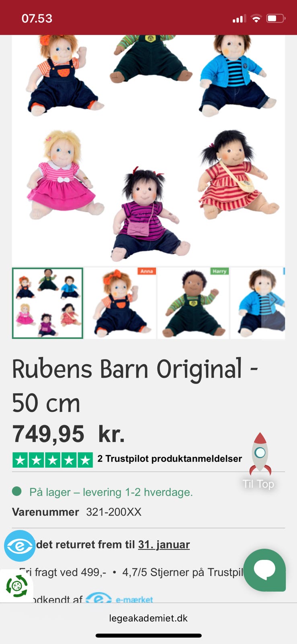This screenshot has width=297, height=644.
Task: Open 2 Trustpilot produktanmeldelser reviews
Action: 170,459
